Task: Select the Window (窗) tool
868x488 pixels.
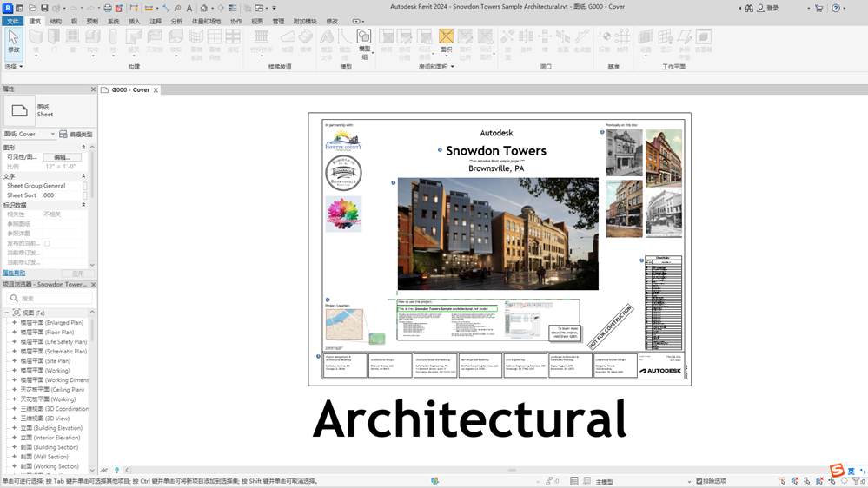Action: coord(72,42)
